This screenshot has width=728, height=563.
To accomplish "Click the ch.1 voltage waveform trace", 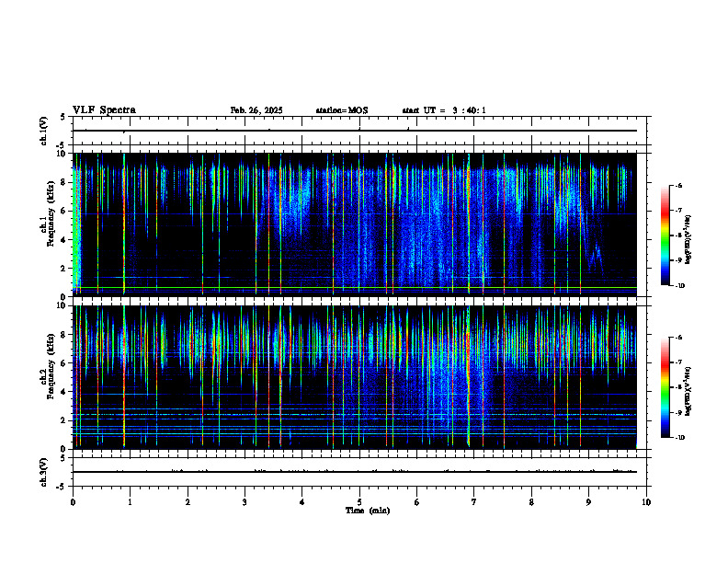I will (x=355, y=131).
